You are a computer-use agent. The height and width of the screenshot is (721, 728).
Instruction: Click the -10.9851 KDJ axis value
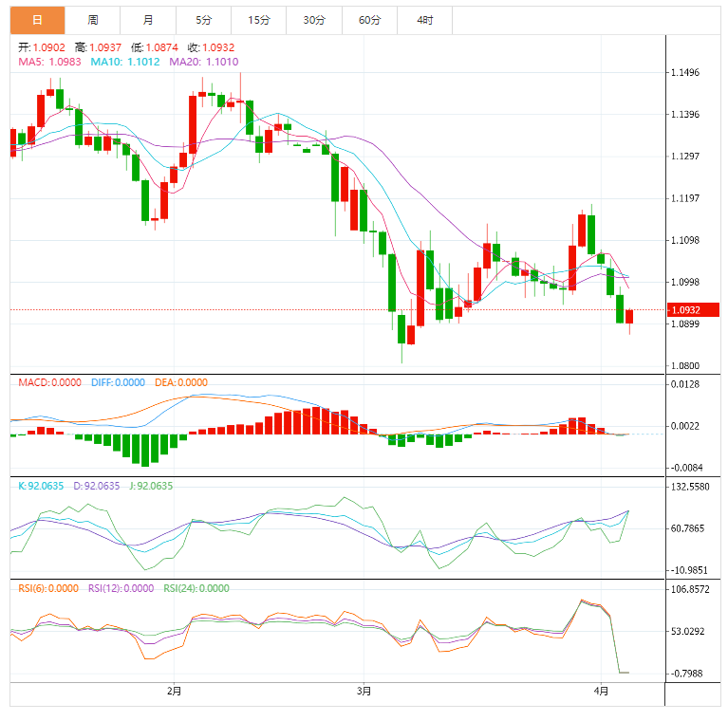[689, 570]
